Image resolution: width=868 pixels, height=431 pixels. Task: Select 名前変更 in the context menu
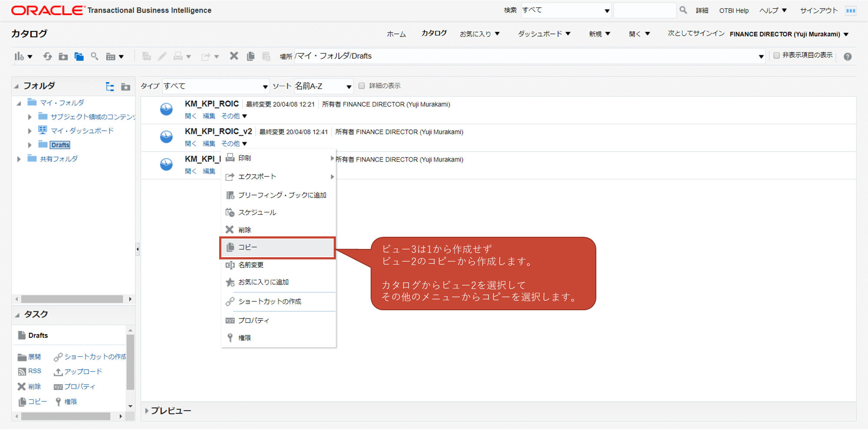point(278,265)
